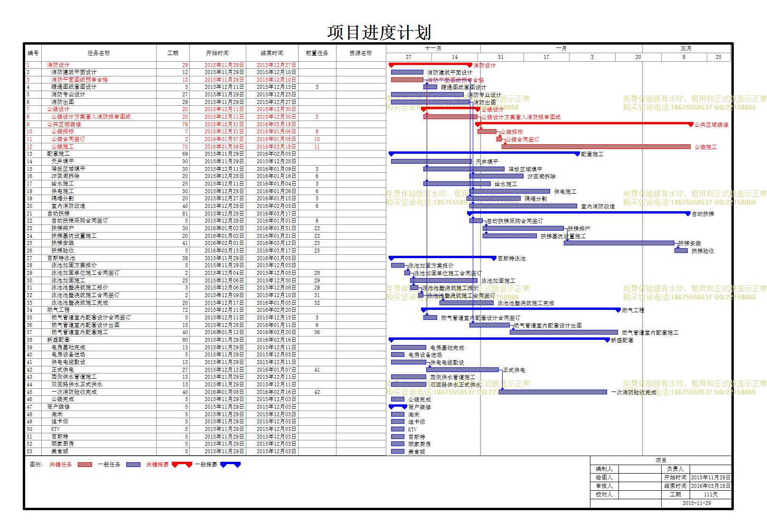Image resolution: width=767 pixels, height=532 pixels.
Task: Click project start value 2015年11月29日 in info box
Action: coord(711,477)
